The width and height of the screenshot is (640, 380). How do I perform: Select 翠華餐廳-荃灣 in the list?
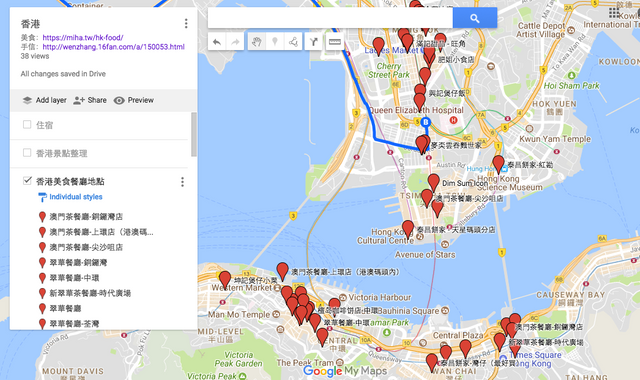74,324
